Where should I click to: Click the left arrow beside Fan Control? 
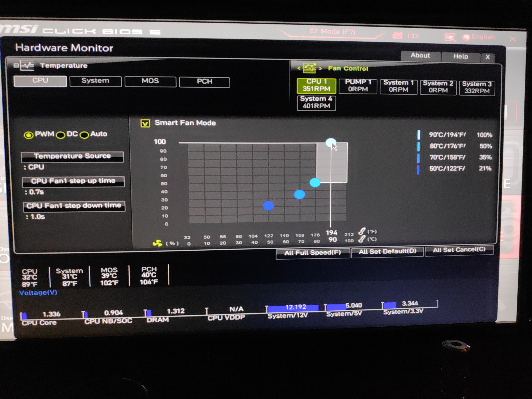299,68
